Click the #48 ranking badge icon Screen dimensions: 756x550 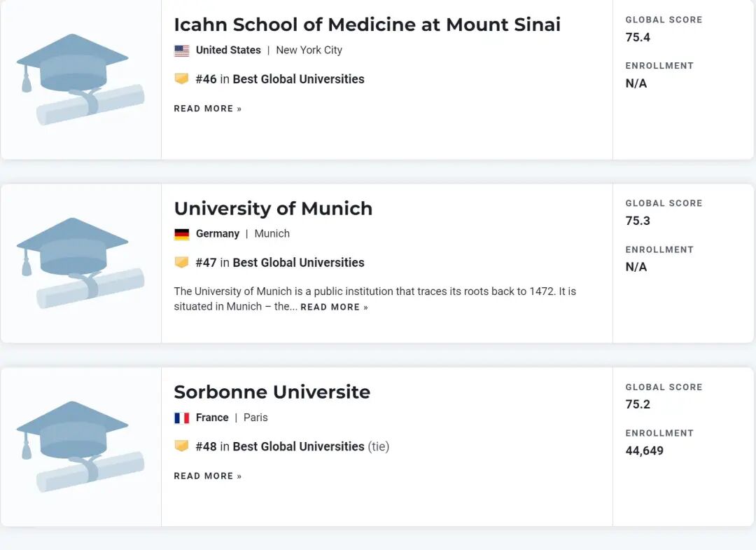[182, 446]
